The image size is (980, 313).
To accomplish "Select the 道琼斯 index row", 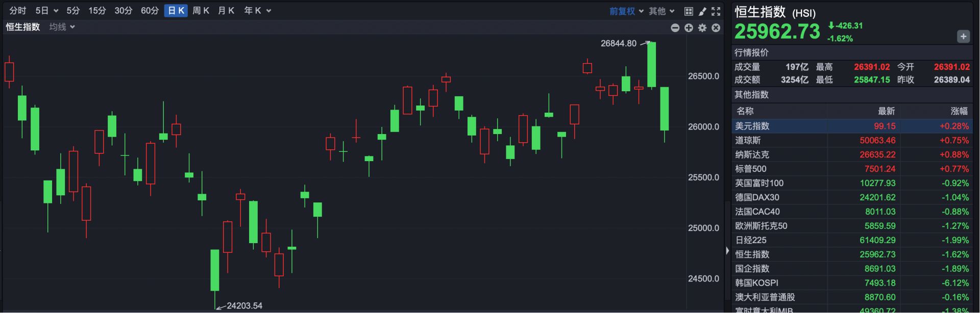I will coord(852,140).
